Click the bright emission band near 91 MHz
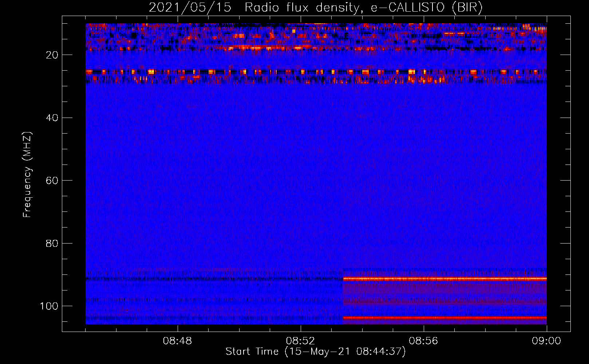The height and width of the screenshot is (364, 589). pos(444,279)
